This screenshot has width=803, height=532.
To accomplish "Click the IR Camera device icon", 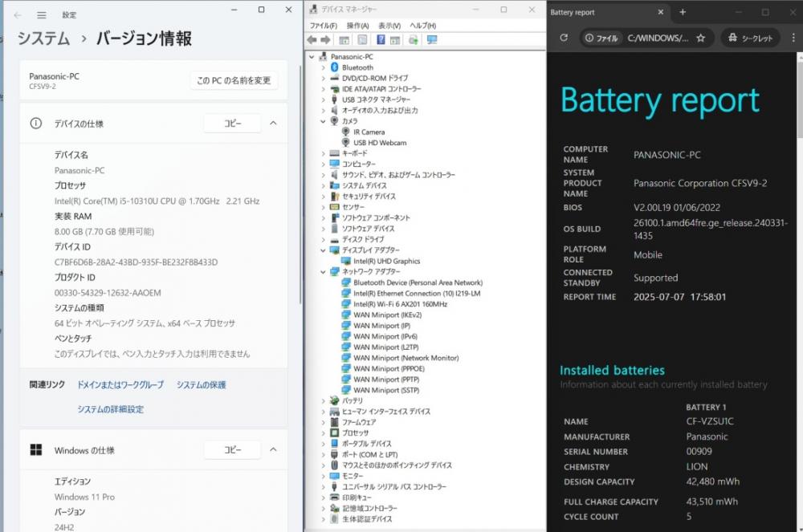I will click(345, 132).
